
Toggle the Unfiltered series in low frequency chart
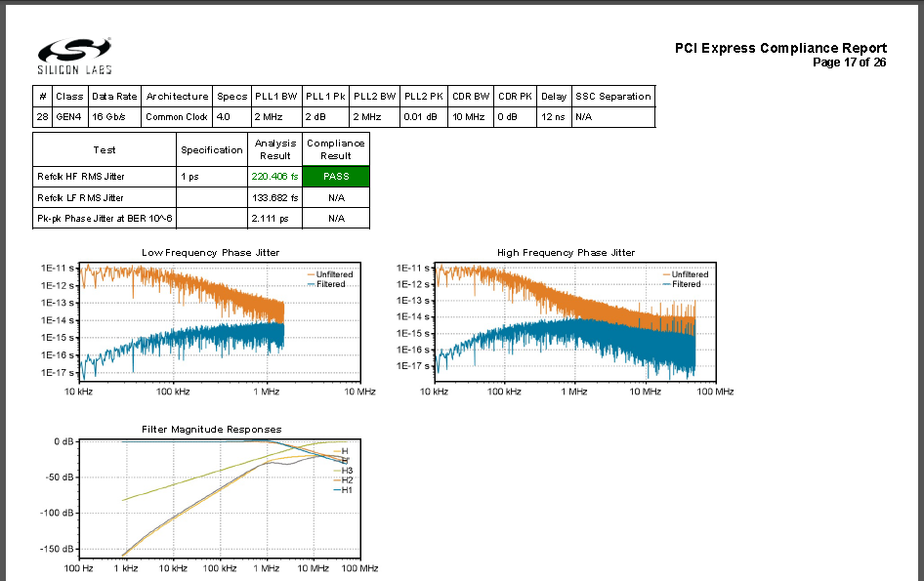pos(333,274)
